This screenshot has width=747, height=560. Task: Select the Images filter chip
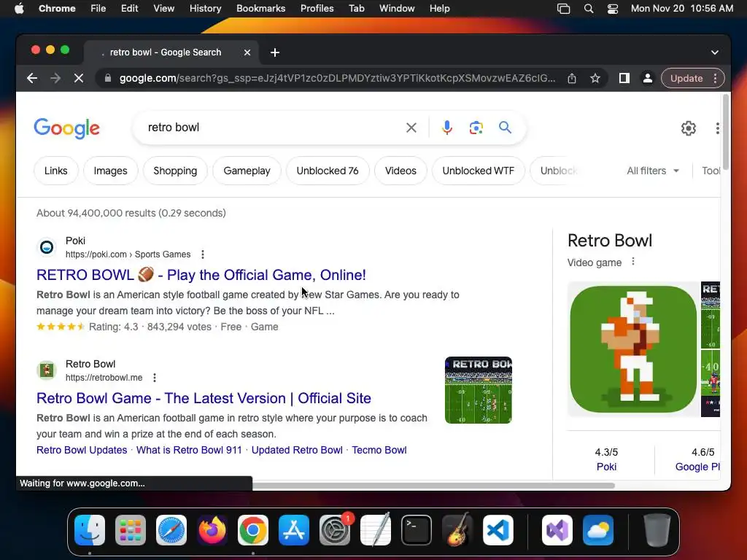tap(111, 171)
